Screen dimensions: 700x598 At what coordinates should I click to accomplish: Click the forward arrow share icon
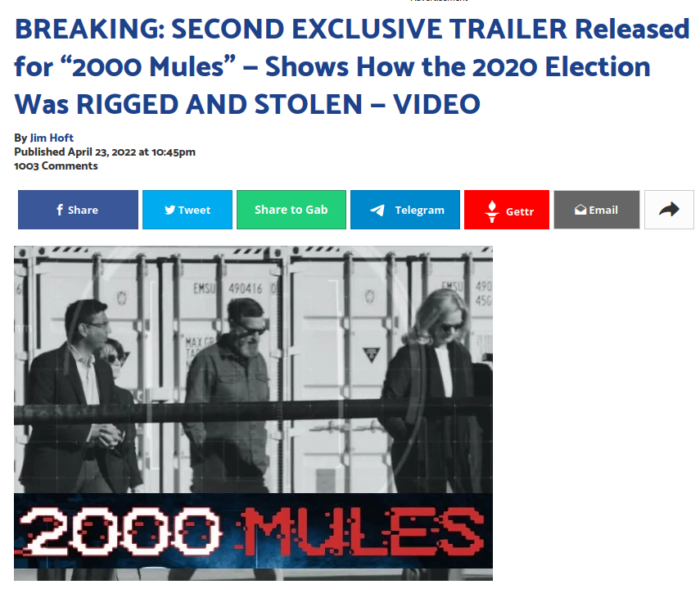(x=669, y=210)
